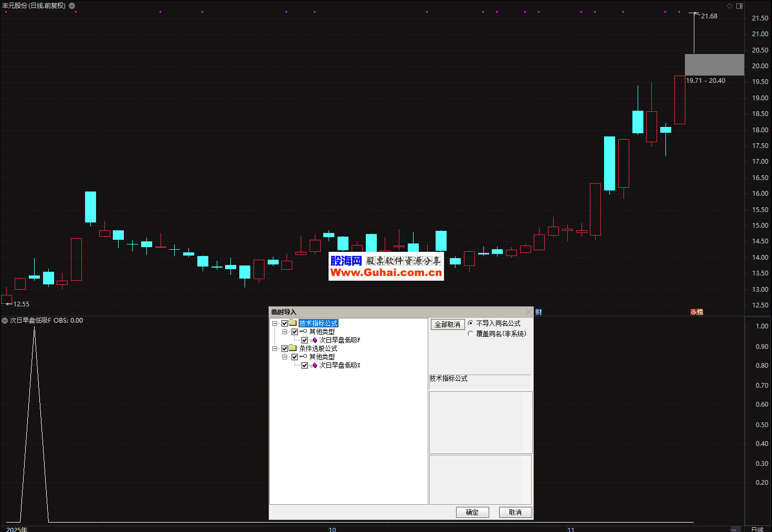Click the 日线 period label at bottom right
772x532 pixels.
tap(757, 529)
